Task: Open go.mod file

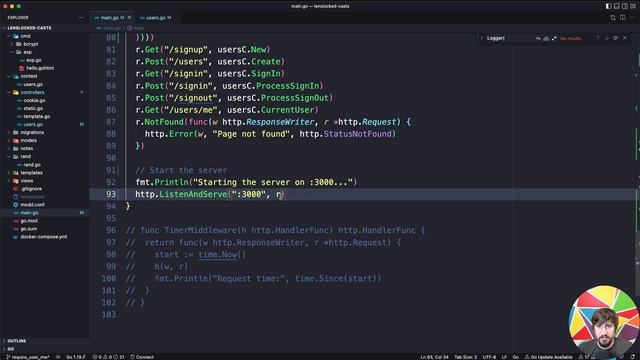Action: [44, 221]
